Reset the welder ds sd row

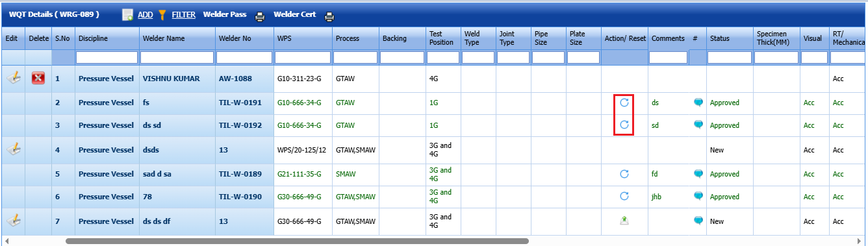point(624,125)
